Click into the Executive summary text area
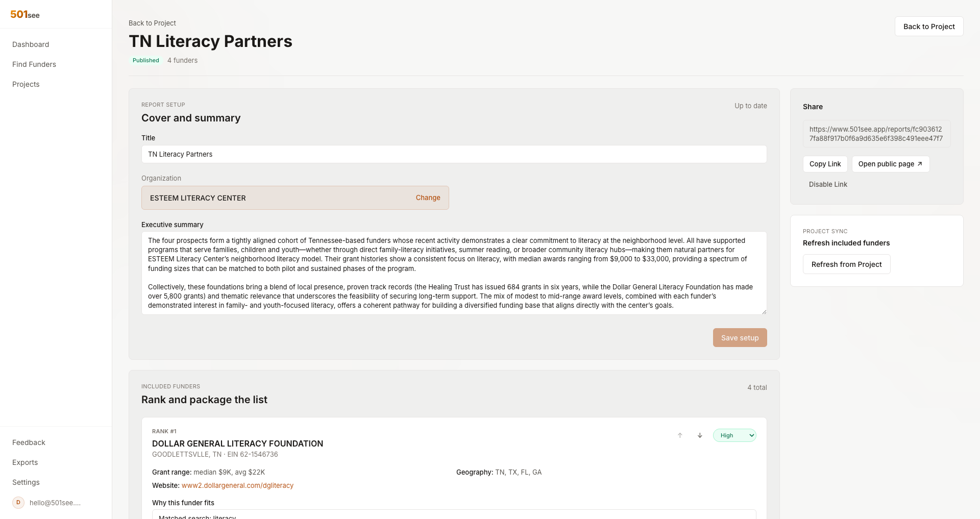980x519 pixels. [x=454, y=273]
